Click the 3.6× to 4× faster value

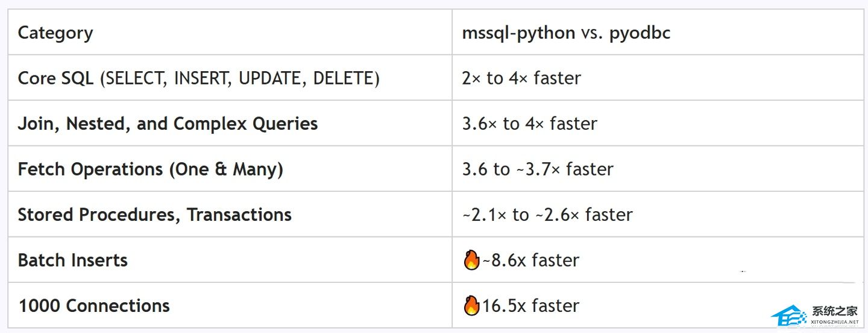529,124
